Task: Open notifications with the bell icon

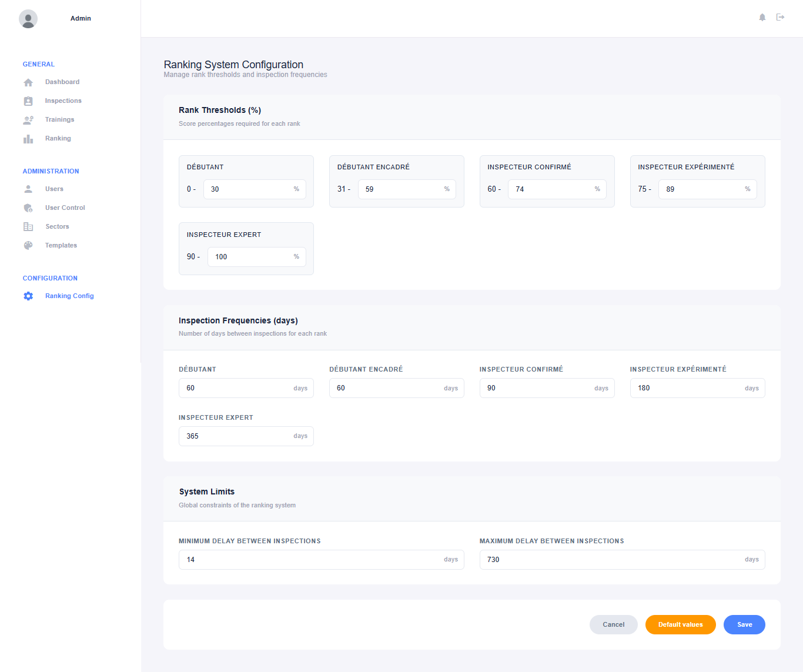Action: click(762, 18)
